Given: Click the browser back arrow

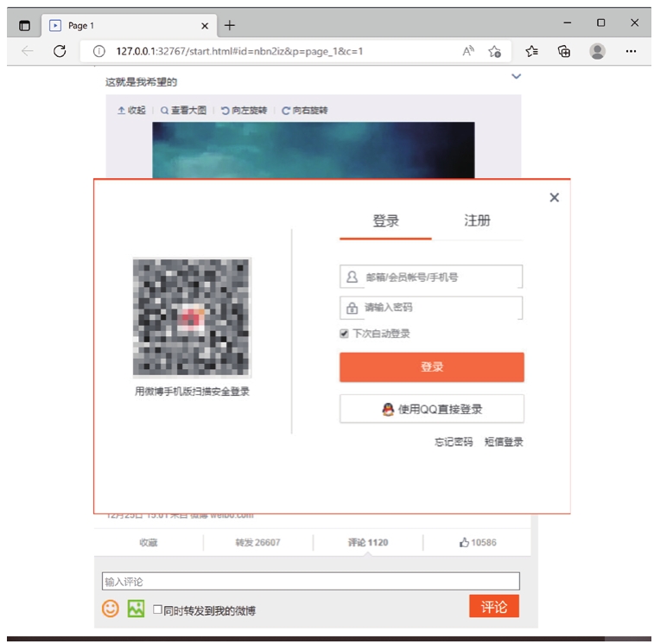Looking at the screenshot, I should (28, 51).
